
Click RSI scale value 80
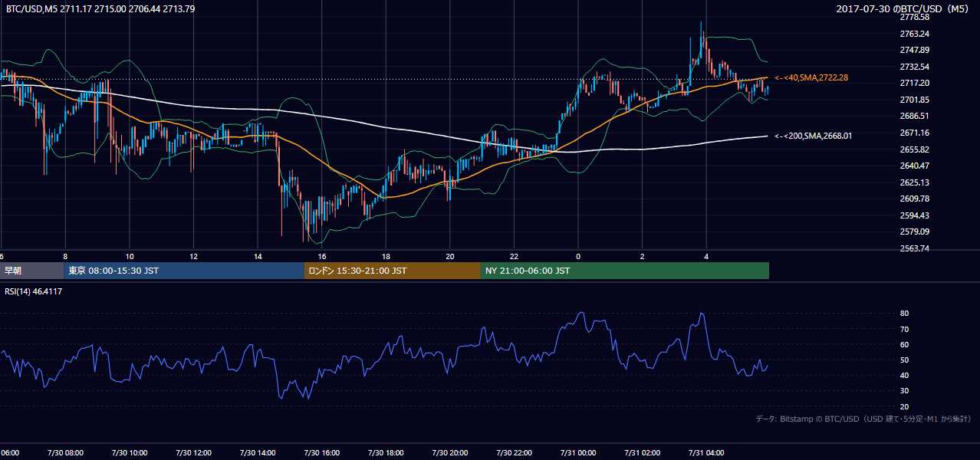click(x=904, y=314)
